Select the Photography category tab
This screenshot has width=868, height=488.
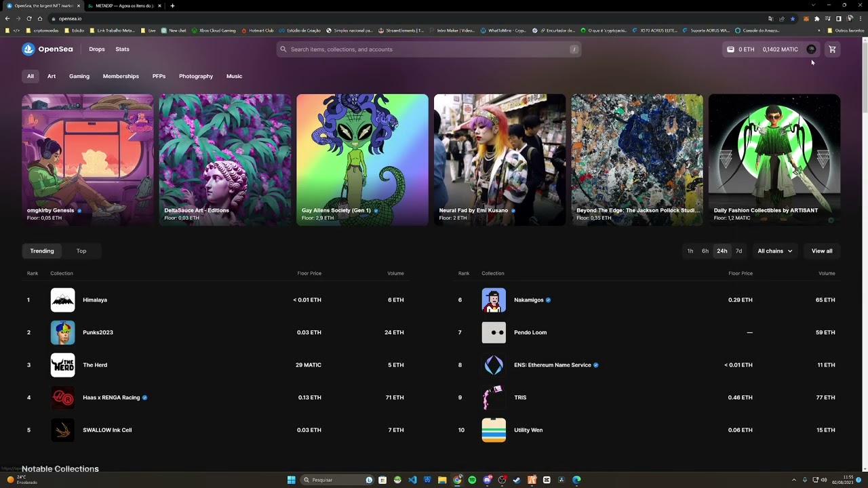(196, 77)
